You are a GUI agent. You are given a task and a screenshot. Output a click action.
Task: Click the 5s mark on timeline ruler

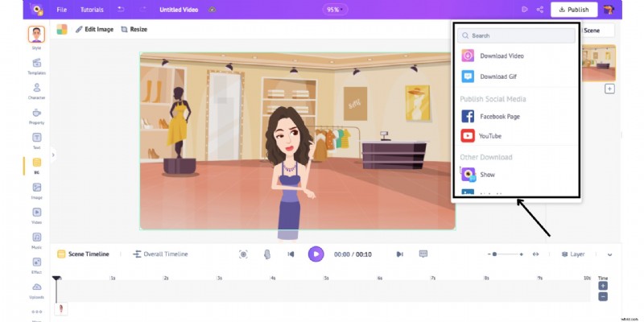pyautogui.click(x=326, y=278)
